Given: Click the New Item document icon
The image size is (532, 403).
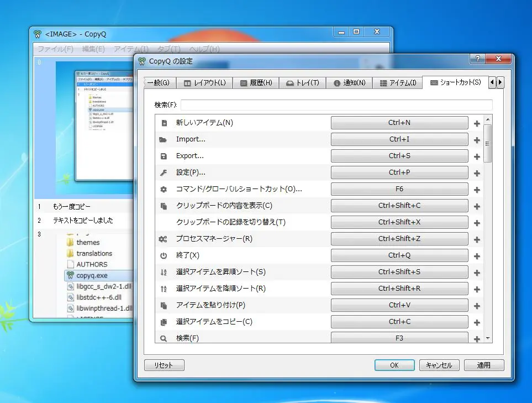Looking at the screenshot, I should 164,123.
